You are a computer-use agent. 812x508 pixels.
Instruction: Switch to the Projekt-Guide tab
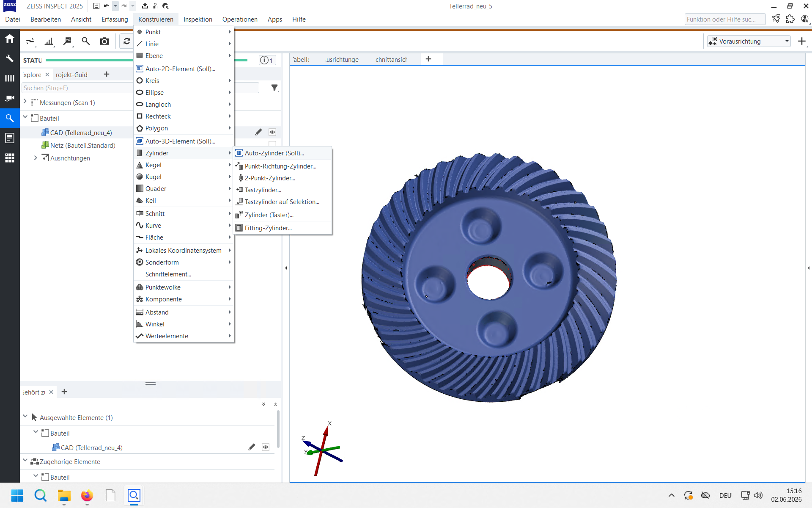71,75
